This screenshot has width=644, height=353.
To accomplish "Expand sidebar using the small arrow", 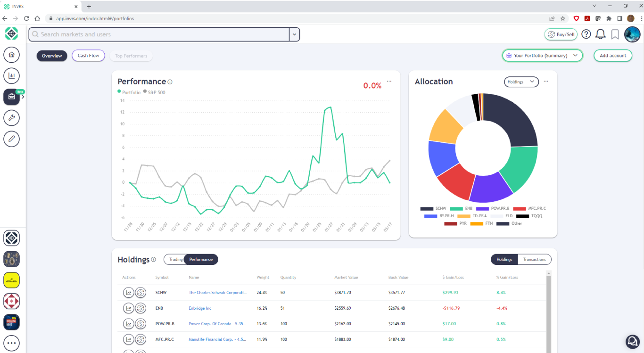I will [23, 97].
